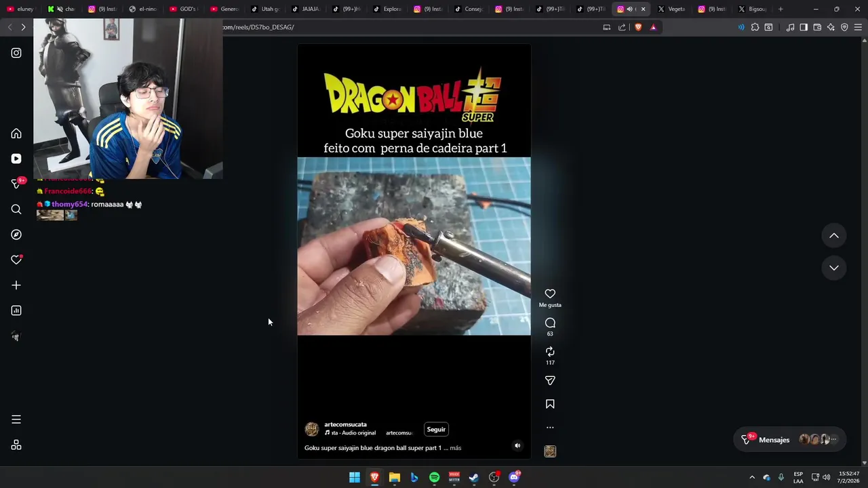Mute the active tab via speaker icon
Viewport: 868px width, 488px height.
coord(629,9)
